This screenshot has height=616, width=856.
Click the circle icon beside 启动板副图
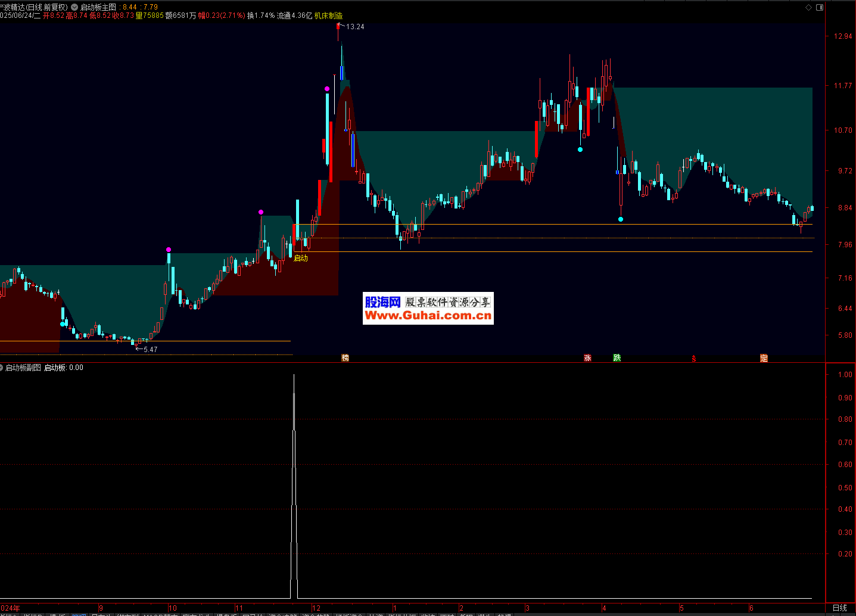pos(2,368)
